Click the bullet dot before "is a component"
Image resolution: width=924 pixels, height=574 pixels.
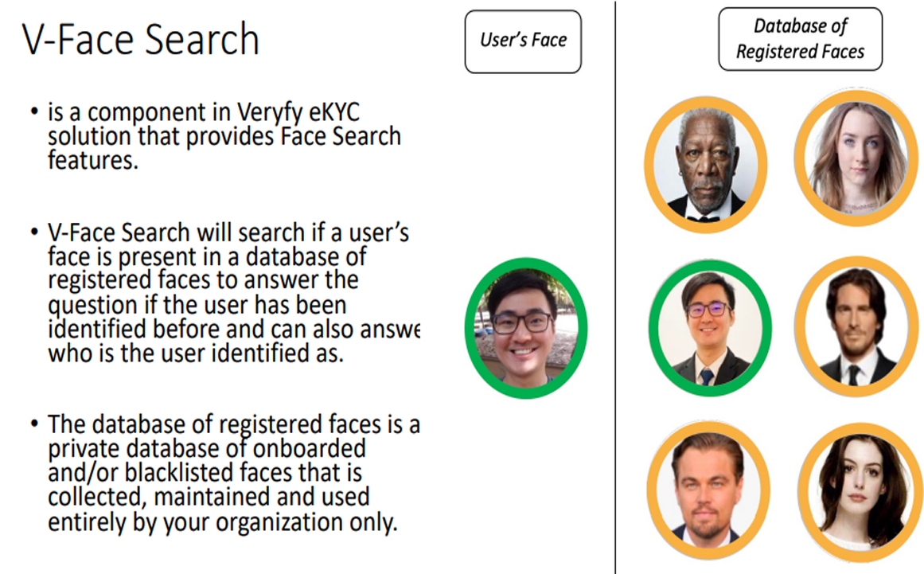click(x=35, y=112)
